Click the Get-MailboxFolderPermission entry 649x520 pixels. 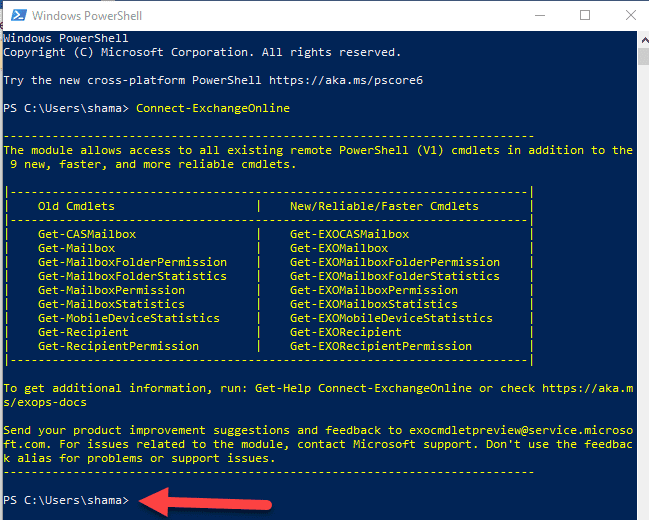coord(132,262)
